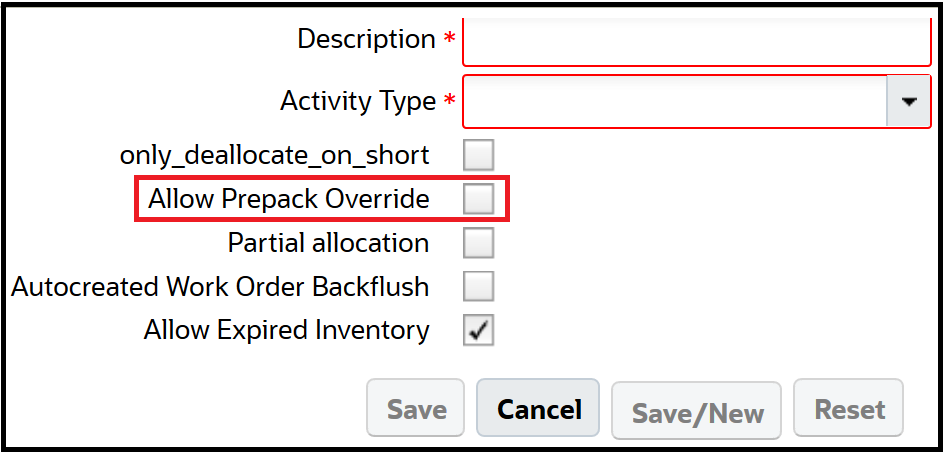Click the Save/New button
Screen dimensions: 943x453
click(x=696, y=411)
